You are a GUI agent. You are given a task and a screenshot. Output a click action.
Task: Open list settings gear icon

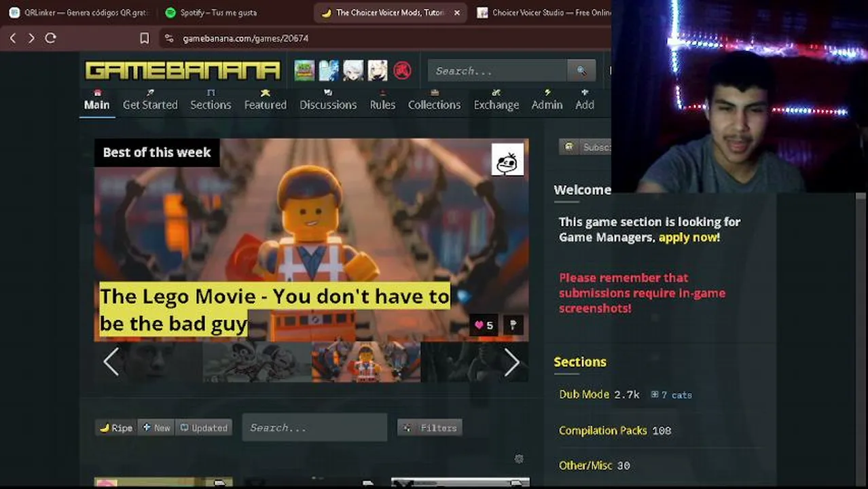coord(519,459)
